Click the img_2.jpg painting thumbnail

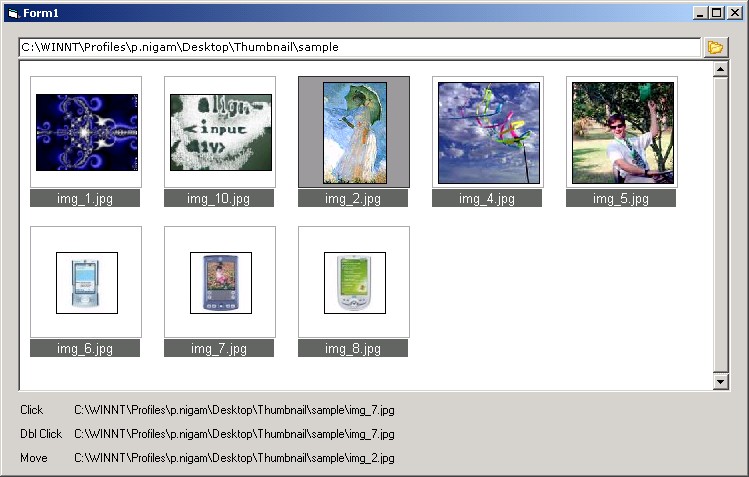[x=354, y=132]
